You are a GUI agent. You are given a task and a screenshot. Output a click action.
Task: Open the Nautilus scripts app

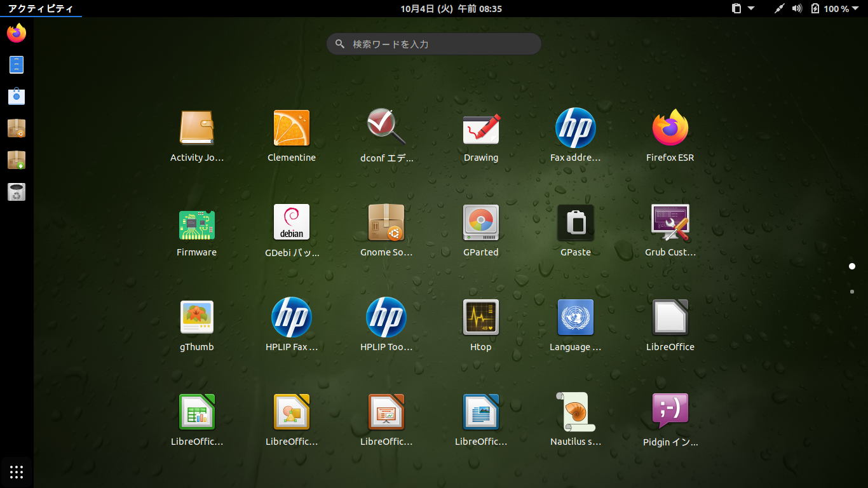click(x=576, y=412)
